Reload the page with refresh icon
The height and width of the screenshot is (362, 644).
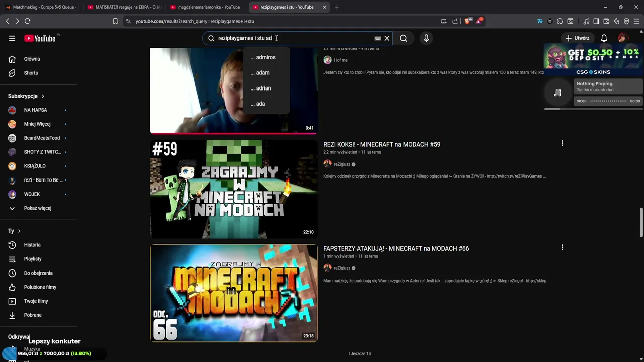click(27, 21)
